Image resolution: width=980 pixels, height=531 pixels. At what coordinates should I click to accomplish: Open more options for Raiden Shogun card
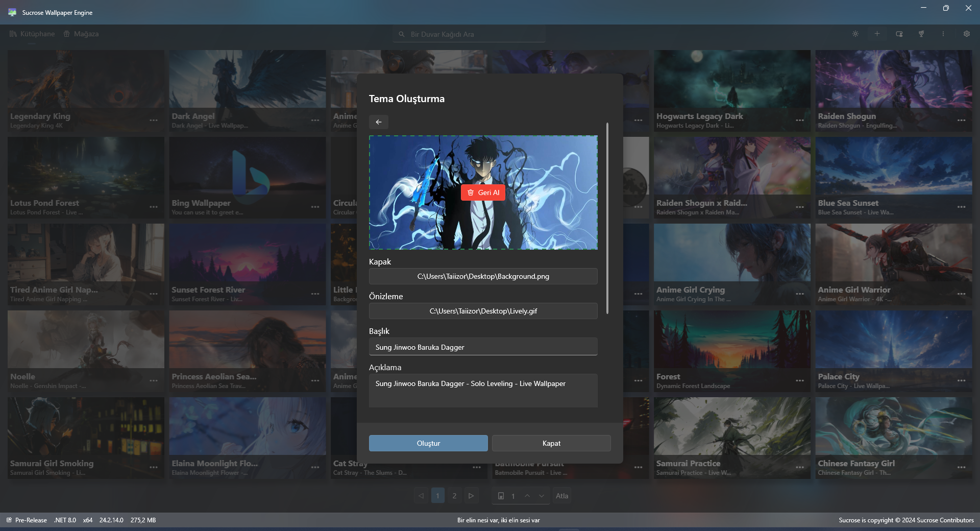(962, 120)
